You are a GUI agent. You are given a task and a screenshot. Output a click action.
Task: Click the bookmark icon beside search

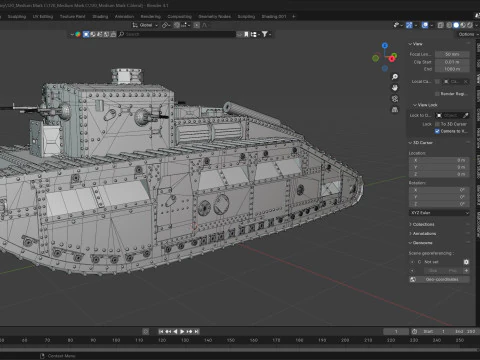(x=246, y=34)
